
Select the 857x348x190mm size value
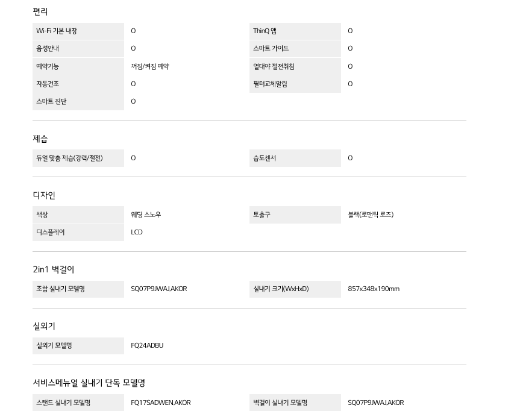point(374,289)
